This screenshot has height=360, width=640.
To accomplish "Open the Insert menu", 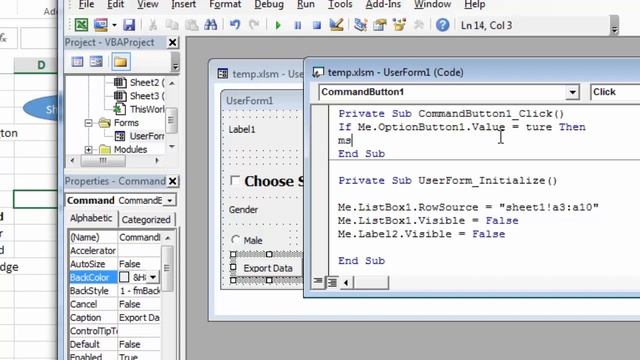I will (x=183, y=4).
